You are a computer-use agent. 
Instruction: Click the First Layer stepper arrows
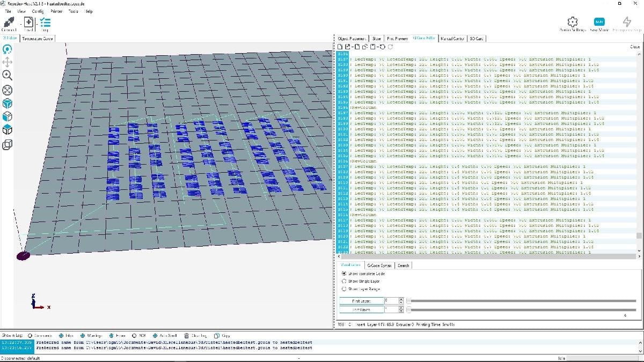401,301
